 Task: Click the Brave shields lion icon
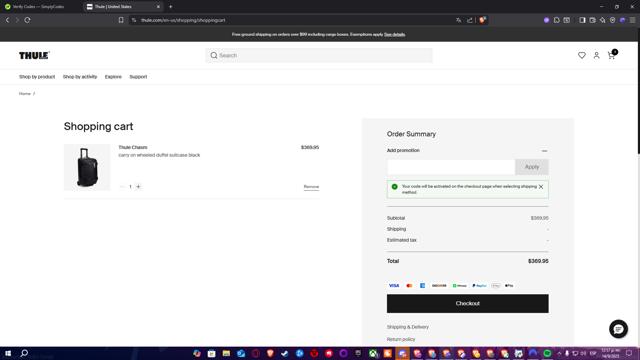click(x=482, y=20)
